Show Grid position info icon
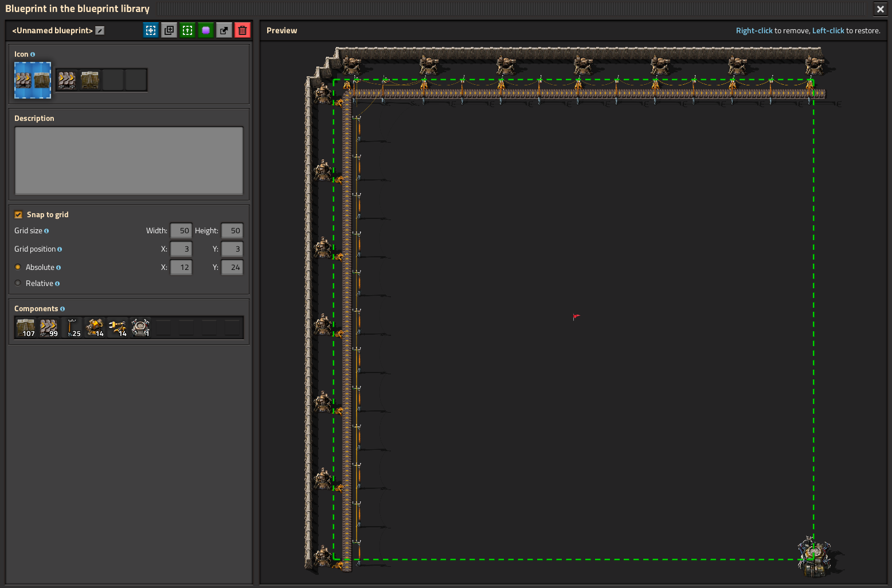 click(x=60, y=249)
